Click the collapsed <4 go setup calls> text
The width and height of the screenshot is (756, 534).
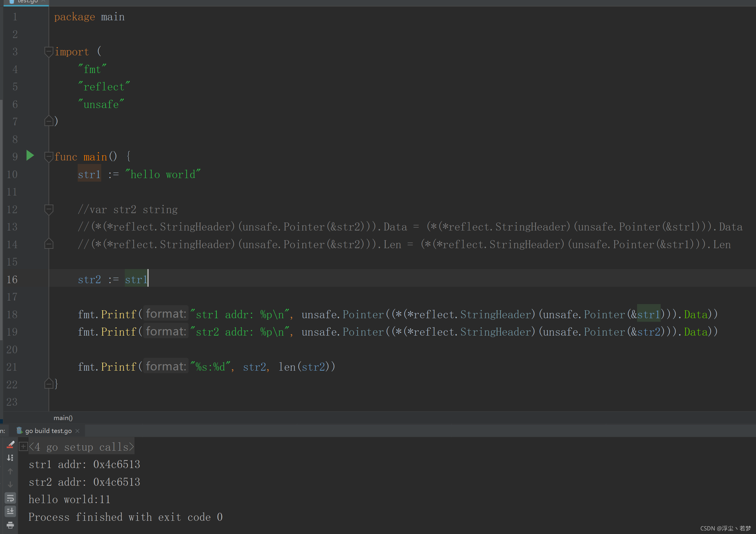click(x=81, y=447)
